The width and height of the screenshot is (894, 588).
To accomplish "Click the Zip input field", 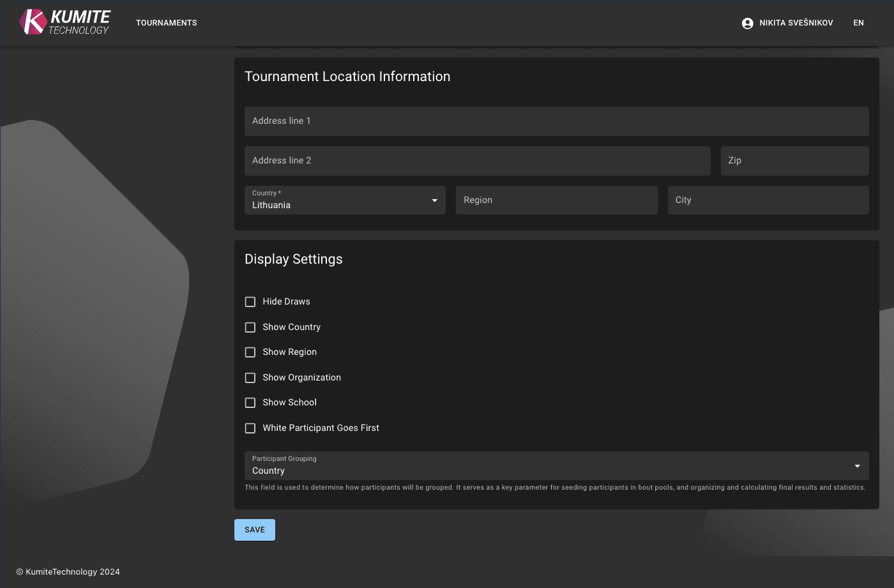I will click(x=794, y=160).
